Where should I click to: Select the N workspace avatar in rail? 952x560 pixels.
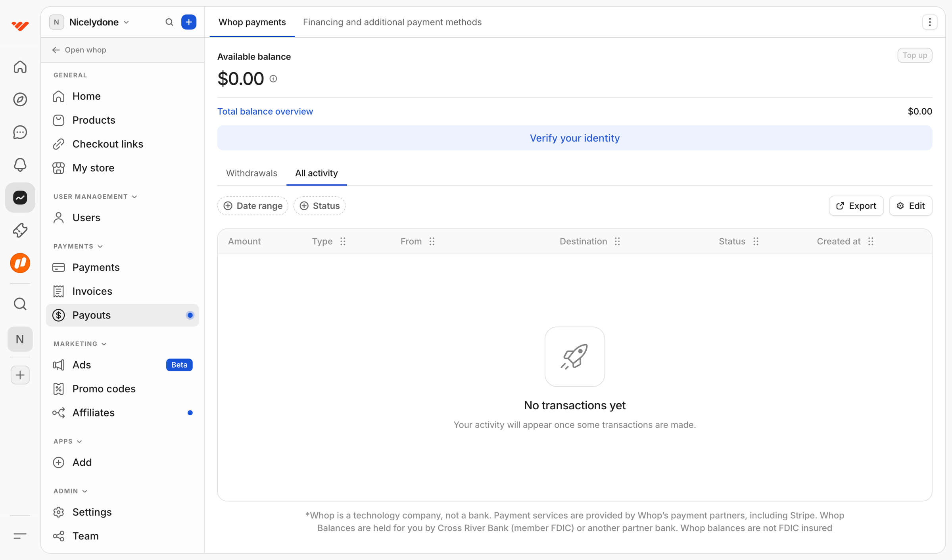(20, 339)
